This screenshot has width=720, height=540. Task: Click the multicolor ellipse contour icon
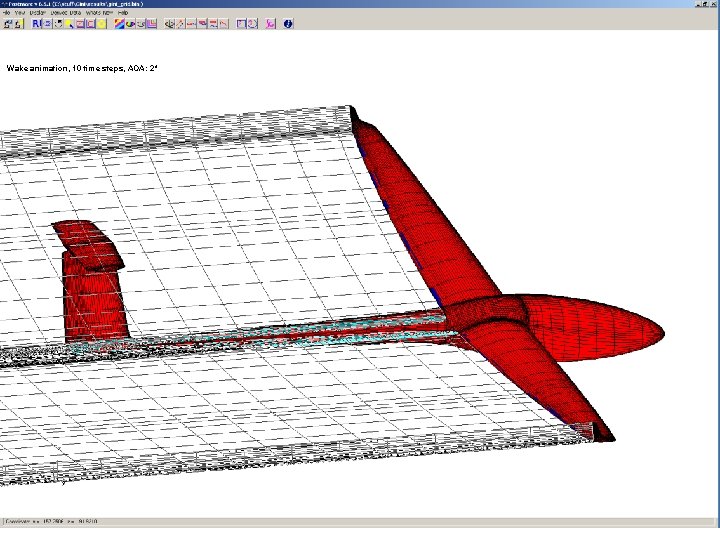(130, 23)
